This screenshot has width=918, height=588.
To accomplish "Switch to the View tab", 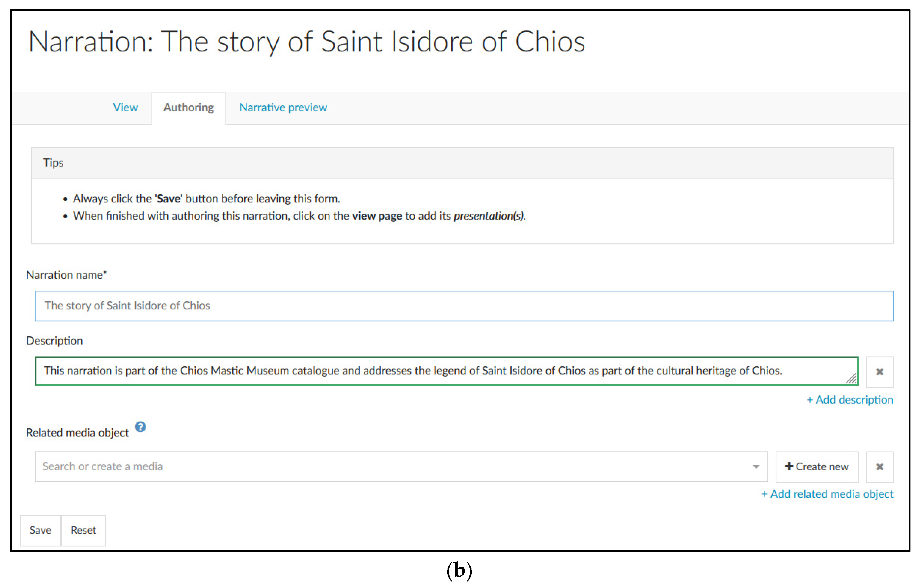I will tap(125, 107).
